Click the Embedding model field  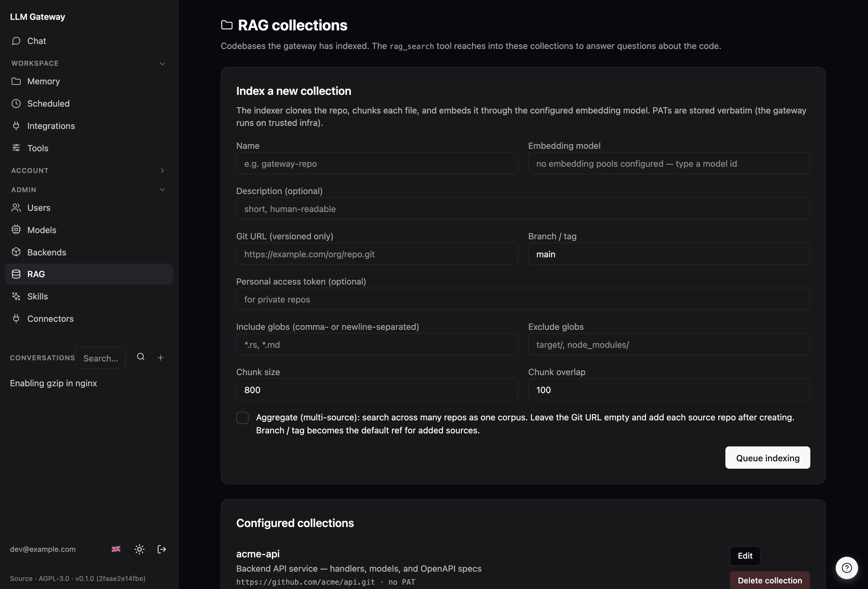pos(669,163)
